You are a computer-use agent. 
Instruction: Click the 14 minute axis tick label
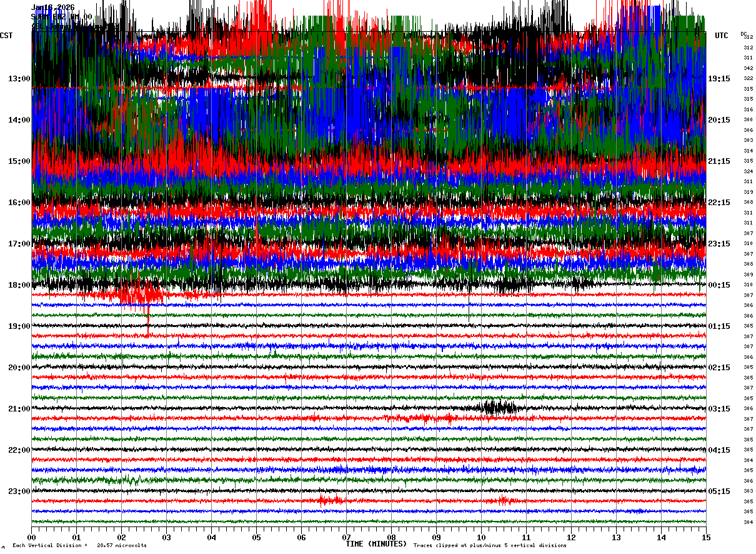pos(661,537)
